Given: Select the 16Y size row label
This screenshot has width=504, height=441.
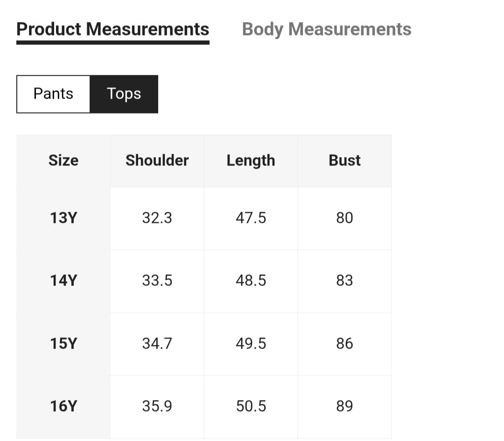Looking at the screenshot, I should point(63,406).
